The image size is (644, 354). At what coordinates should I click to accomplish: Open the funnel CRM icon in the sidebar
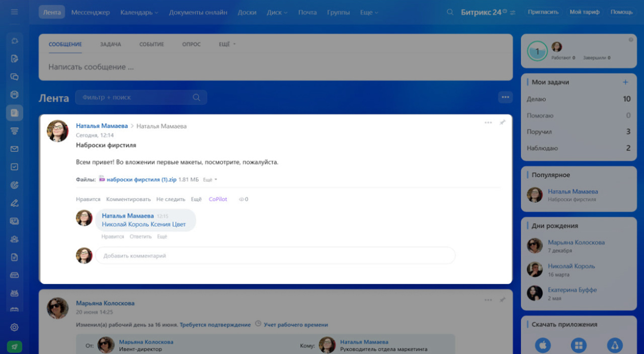[14, 131]
